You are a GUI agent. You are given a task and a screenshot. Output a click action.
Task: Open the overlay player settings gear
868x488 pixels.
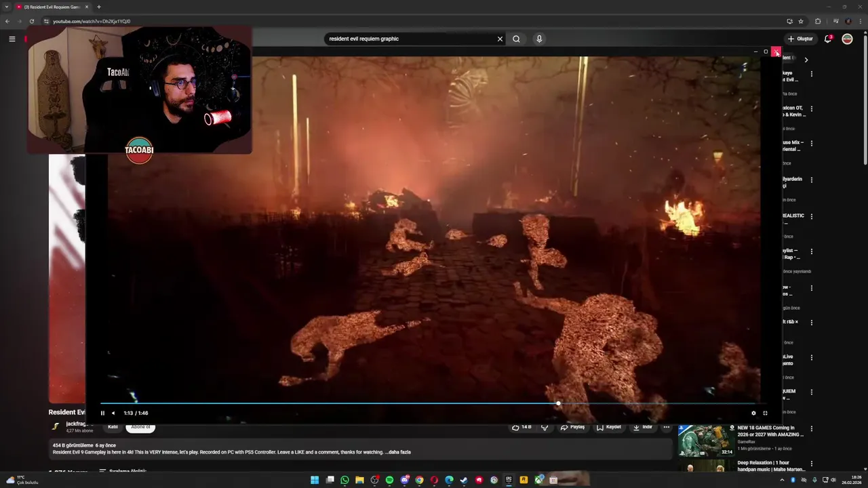click(x=753, y=413)
